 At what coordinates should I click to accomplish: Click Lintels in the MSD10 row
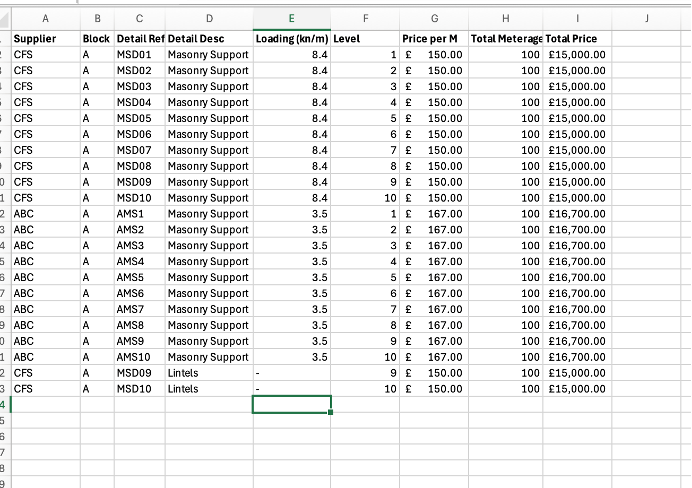click(209, 389)
